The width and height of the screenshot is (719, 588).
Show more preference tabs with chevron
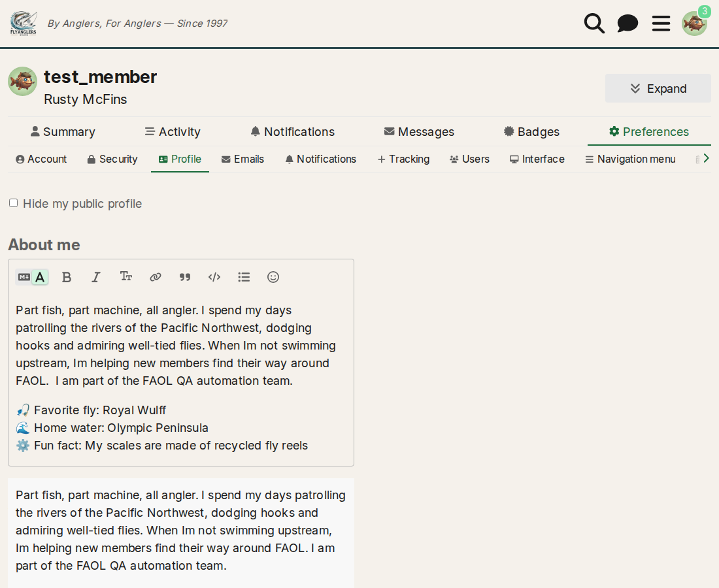coord(706,159)
